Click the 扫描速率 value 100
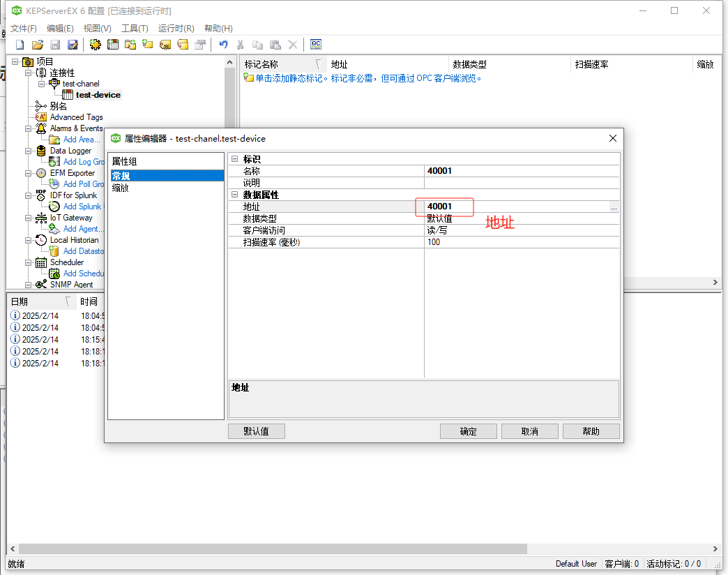This screenshot has width=728, height=575. [x=522, y=242]
